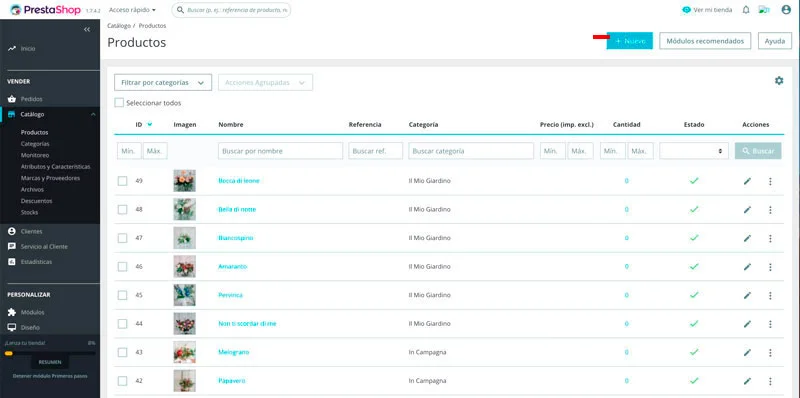Click quantity 0 for Papavero

coord(627,381)
